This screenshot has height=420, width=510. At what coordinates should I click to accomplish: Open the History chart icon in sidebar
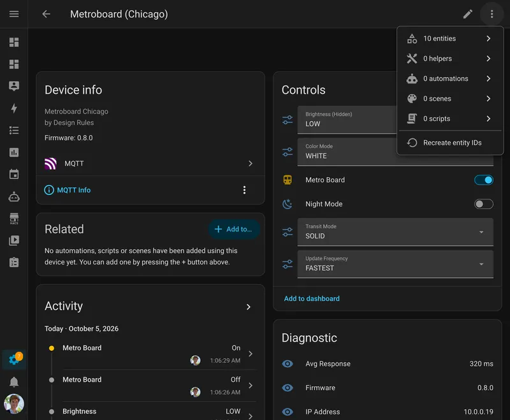pyautogui.click(x=13, y=152)
